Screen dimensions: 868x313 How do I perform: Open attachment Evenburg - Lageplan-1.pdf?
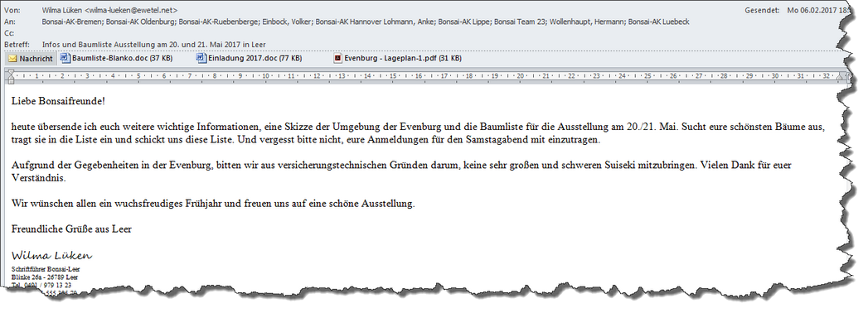pyautogui.click(x=397, y=58)
